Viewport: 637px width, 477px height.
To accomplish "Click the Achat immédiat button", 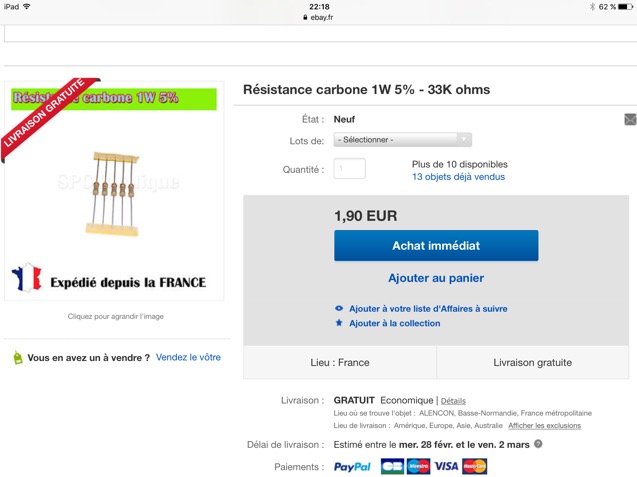I will (436, 245).
